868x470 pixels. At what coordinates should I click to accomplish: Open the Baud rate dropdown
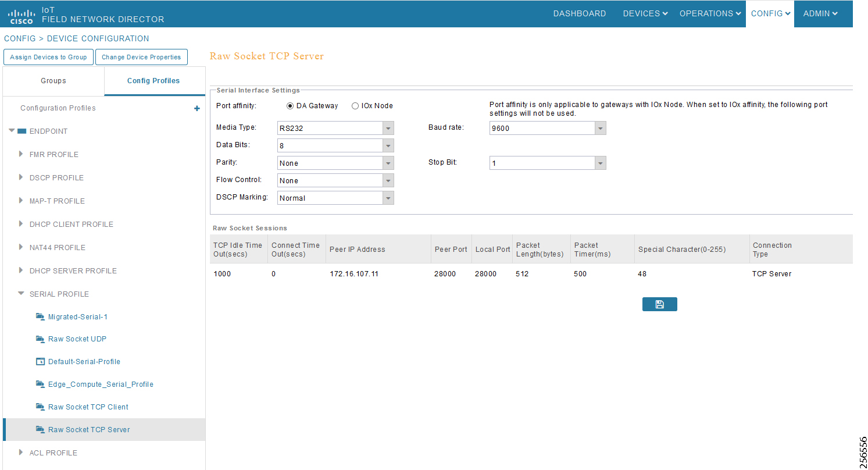click(x=601, y=128)
